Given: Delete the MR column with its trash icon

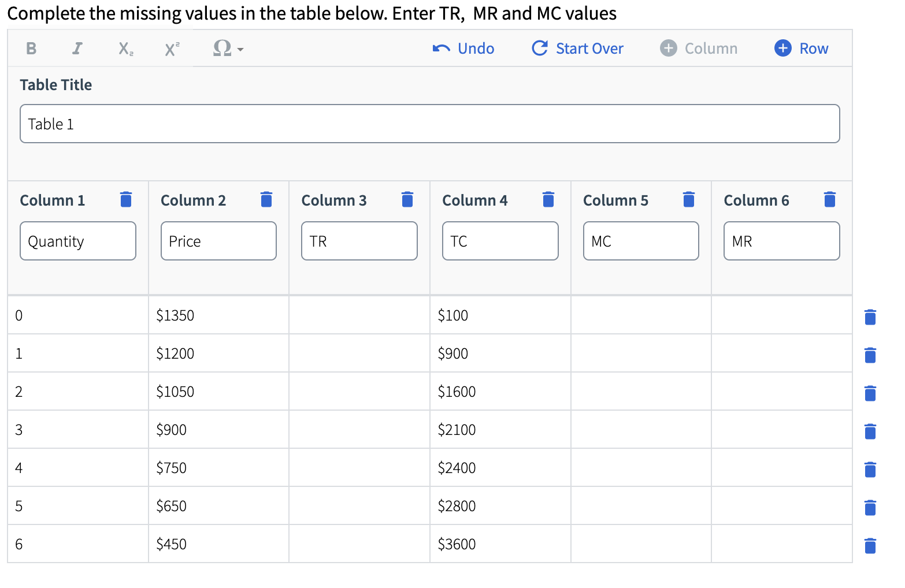Looking at the screenshot, I should [x=829, y=199].
